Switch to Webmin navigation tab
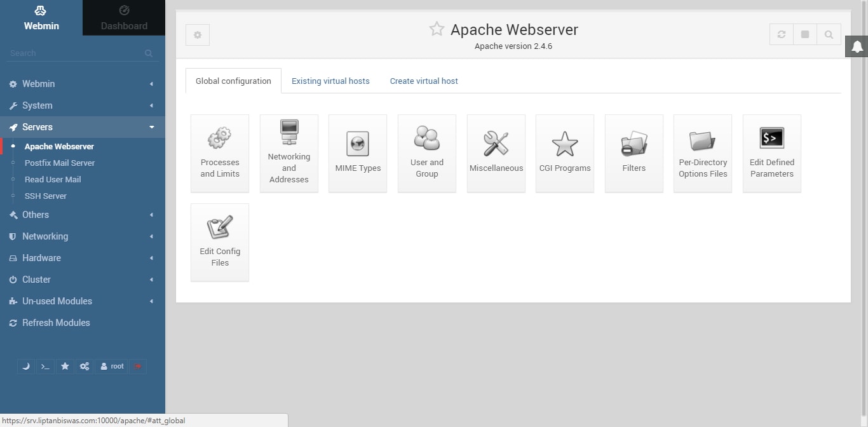Viewport: 868px width, 427px height. [x=41, y=18]
